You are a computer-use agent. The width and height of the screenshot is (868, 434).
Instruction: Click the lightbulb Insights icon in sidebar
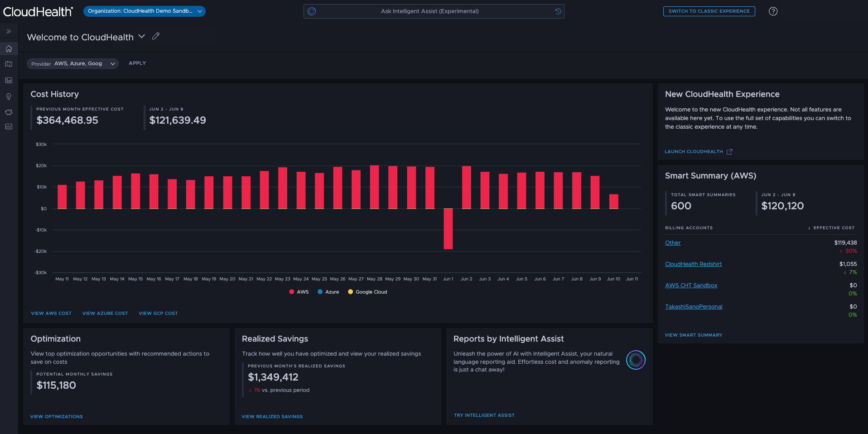(x=8, y=96)
